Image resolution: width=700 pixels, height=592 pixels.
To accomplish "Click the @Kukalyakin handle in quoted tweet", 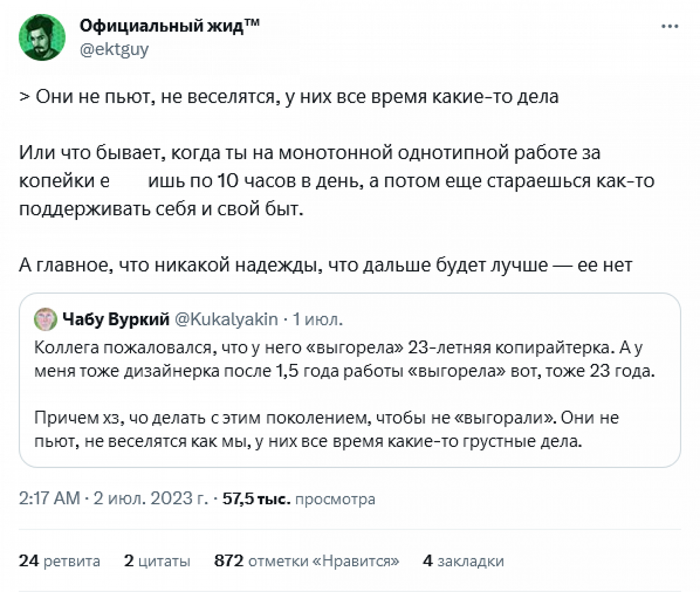I will 226,319.
